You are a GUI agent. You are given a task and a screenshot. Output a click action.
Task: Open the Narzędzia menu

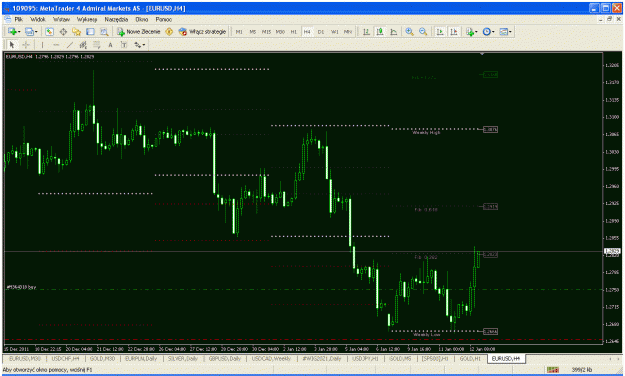pos(116,19)
